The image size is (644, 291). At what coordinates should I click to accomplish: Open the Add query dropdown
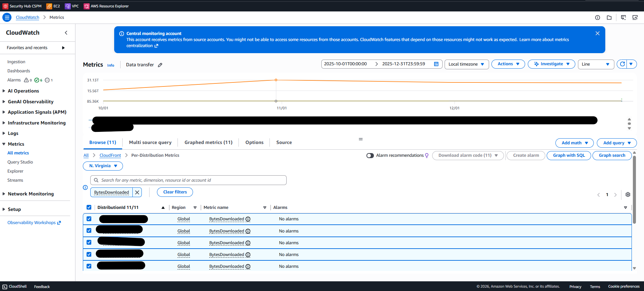[617, 143]
